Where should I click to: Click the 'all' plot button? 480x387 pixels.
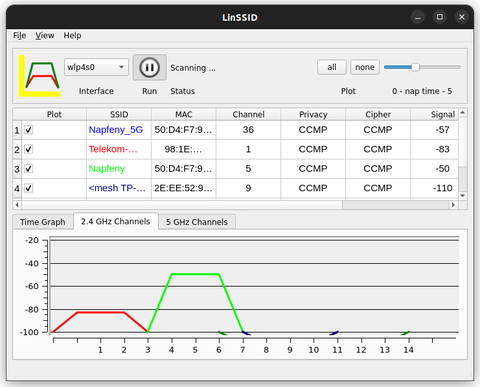point(332,67)
